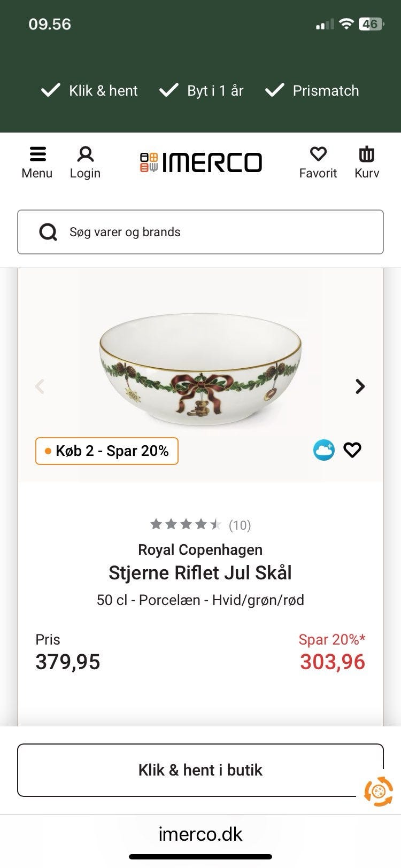The width and height of the screenshot is (401, 868).
Task: Open the hamburger Menu icon
Action: (x=37, y=155)
